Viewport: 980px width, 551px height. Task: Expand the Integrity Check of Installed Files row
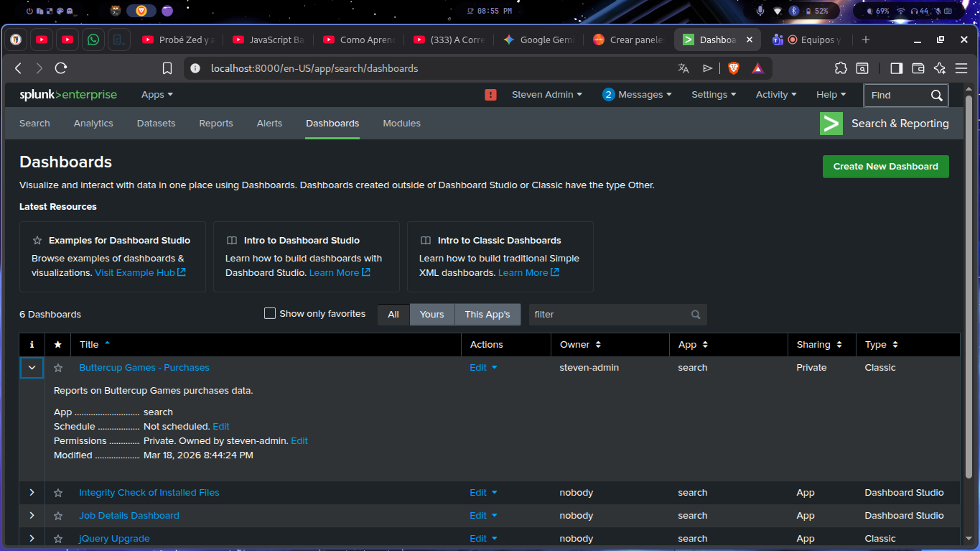coord(32,492)
